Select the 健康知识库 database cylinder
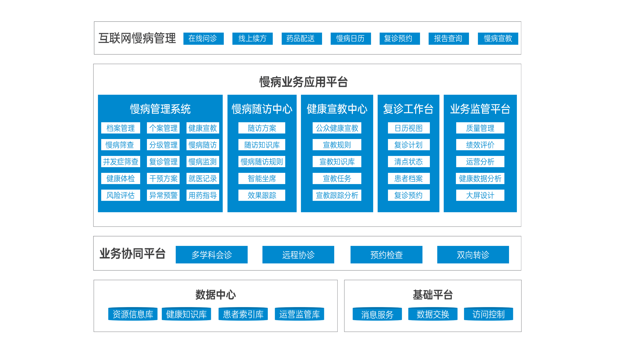The width and height of the screenshot is (631, 364). point(186,314)
